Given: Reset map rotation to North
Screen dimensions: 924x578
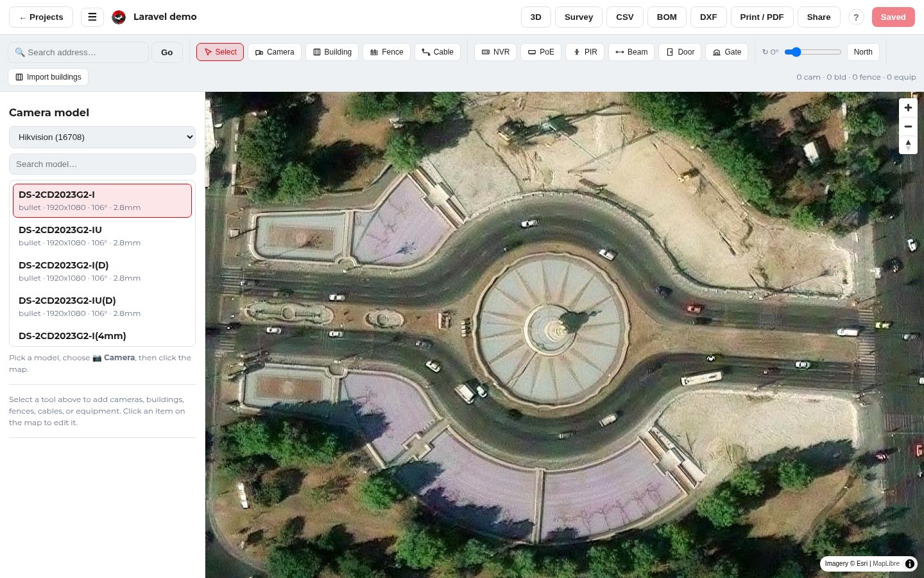Looking at the screenshot, I should point(863,52).
